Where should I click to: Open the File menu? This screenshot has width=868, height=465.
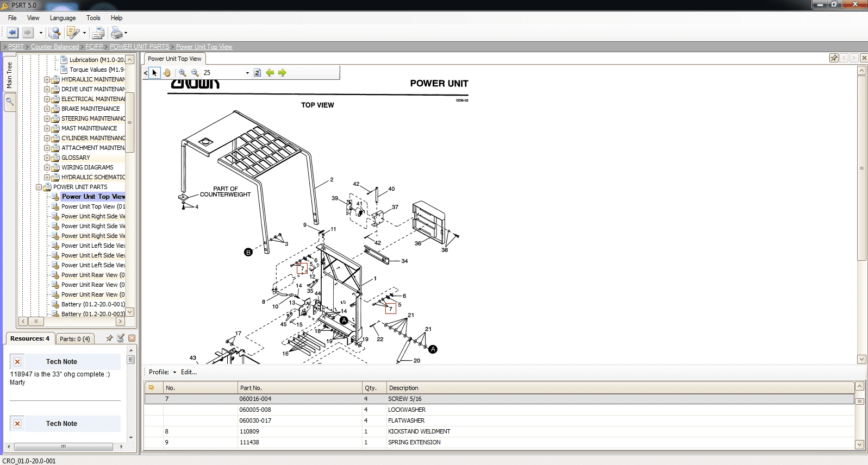pyautogui.click(x=13, y=18)
